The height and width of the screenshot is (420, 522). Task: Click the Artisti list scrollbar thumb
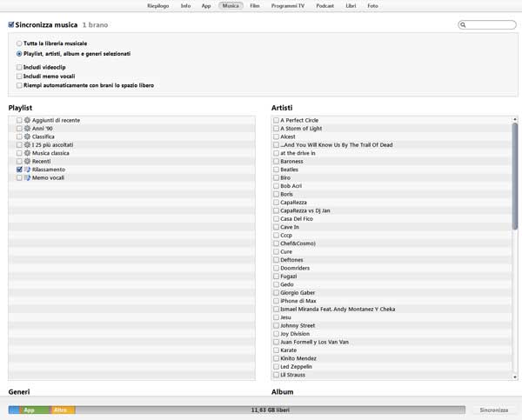pos(515,176)
